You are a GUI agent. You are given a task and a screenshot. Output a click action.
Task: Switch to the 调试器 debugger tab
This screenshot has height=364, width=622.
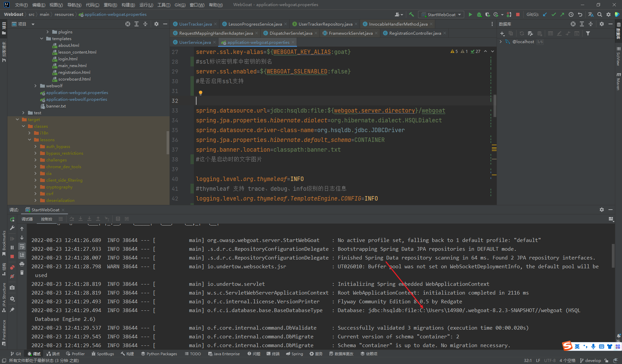(27, 219)
